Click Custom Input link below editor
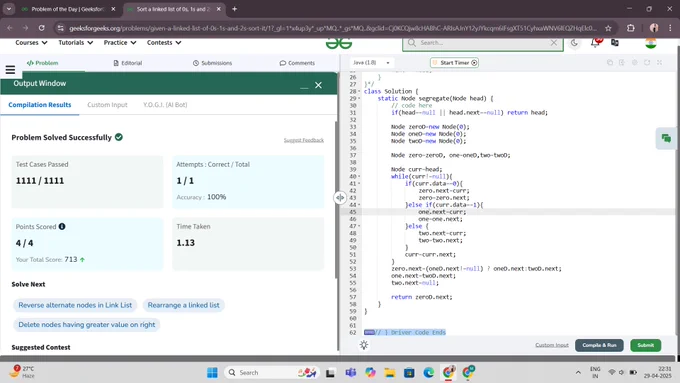Screen dimensions: 680x383 552,345
